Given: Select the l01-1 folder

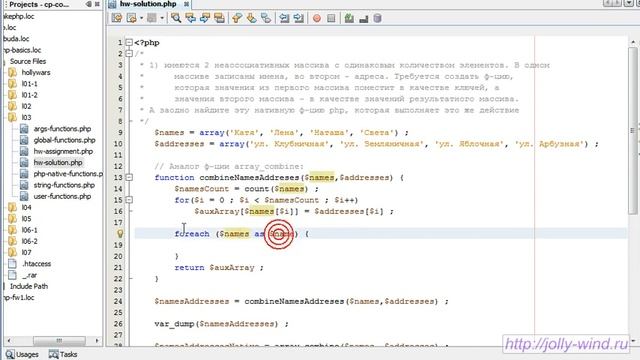Looking at the screenshot, I should (29, 84).
